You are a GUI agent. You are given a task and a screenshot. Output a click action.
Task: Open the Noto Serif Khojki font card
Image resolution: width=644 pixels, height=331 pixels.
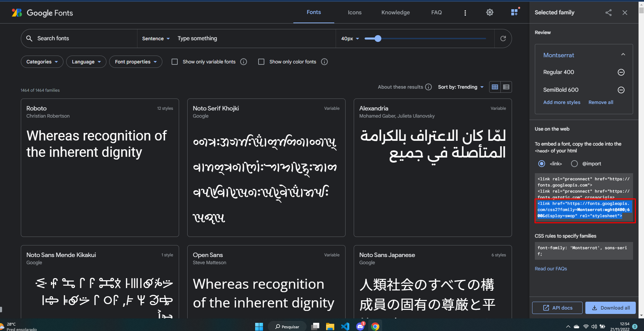coord(266,168)
